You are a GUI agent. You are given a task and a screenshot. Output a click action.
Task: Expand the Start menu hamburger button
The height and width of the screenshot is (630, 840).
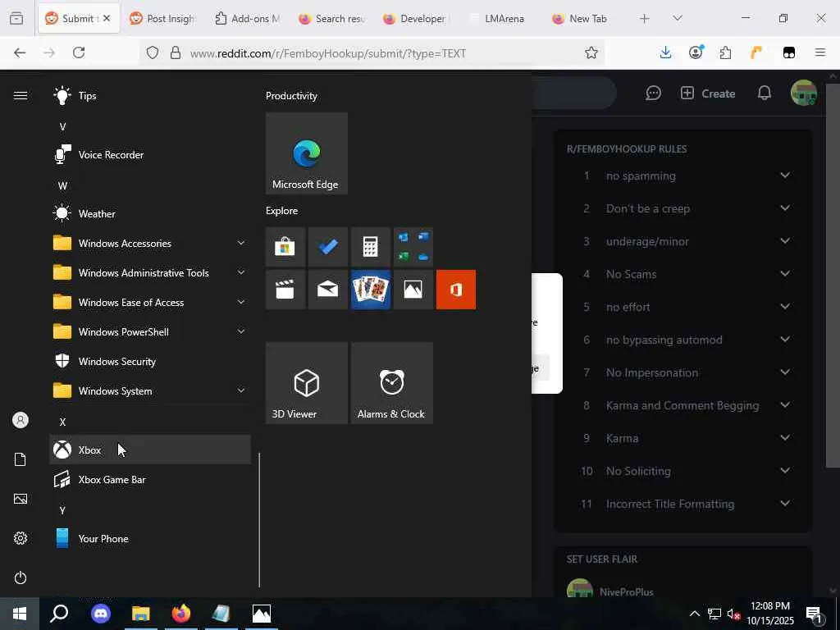pyautogui.click(x=21, y=95)
